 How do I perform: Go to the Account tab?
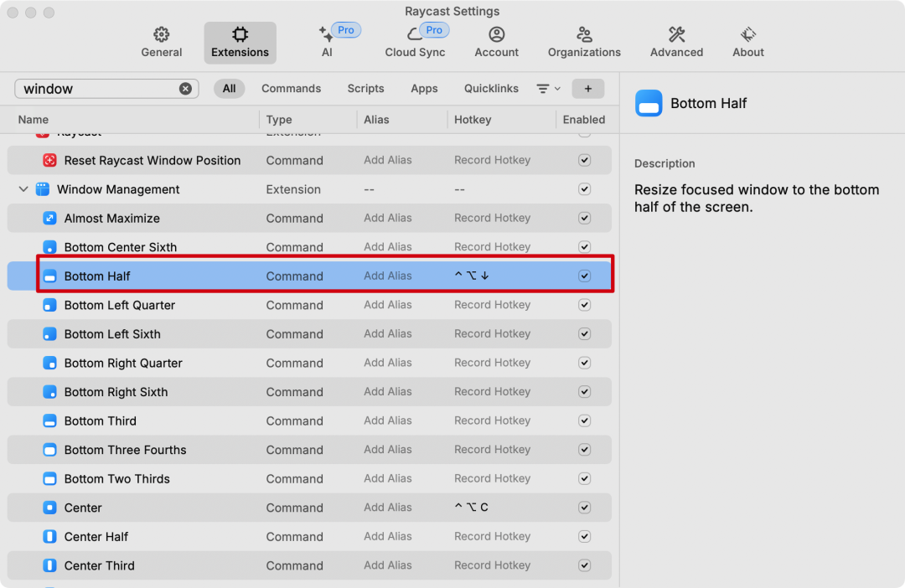point(496,43)
